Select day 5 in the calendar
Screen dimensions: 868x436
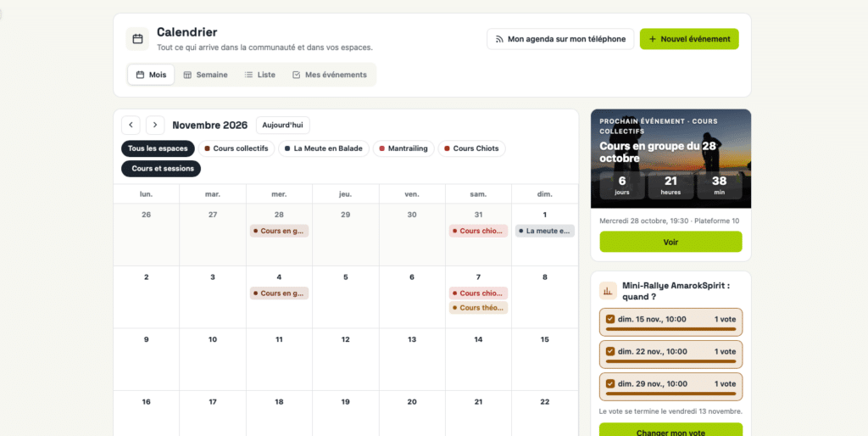click(x=346, y=277)
